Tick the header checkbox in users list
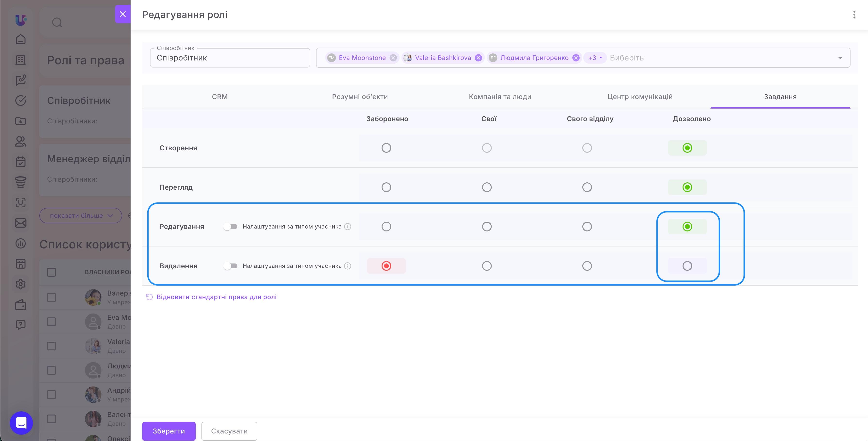The width and height of the screenshot is (868, 441). 51,272
